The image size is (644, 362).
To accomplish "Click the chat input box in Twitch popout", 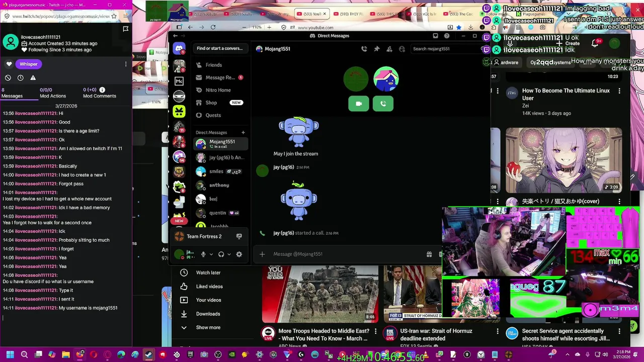I will coord(66,318).
